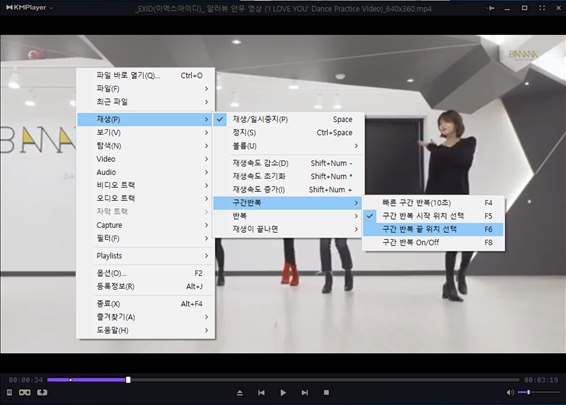Open the Playlists submenu
Image resolution: width=566 pixels, height=405 pixels.
click(146, 256)
